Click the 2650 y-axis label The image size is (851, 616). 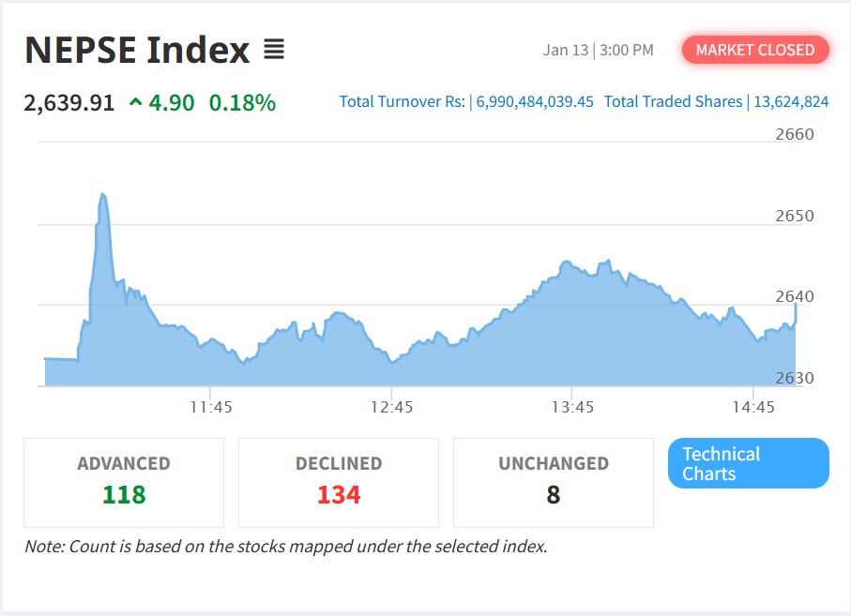[x=795, y=216]
